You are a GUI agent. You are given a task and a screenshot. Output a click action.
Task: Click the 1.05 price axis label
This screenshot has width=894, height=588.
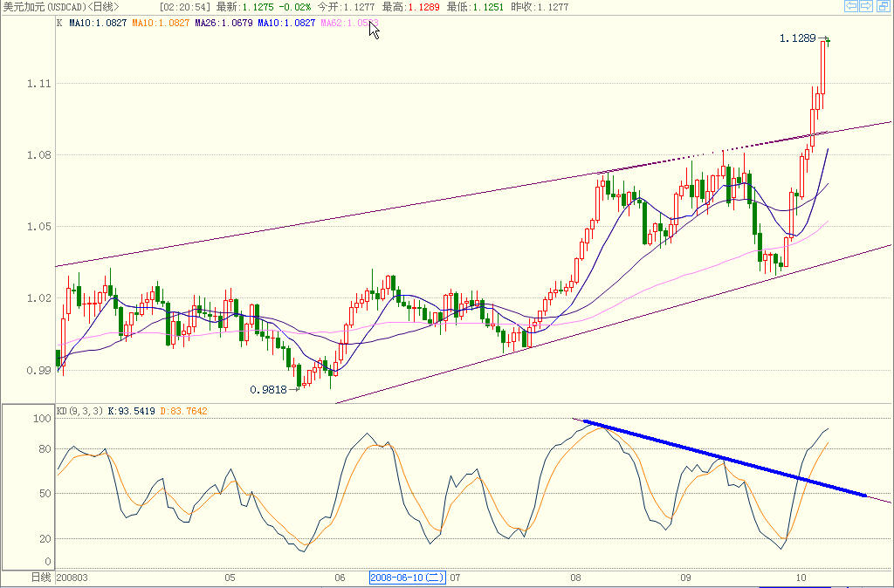click(38, 227)
